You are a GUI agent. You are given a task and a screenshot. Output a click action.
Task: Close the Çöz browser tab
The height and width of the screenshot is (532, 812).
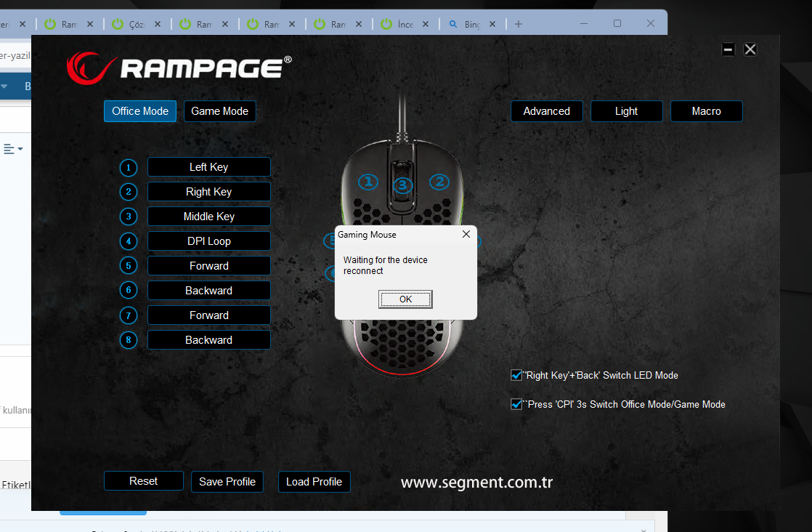158,24
